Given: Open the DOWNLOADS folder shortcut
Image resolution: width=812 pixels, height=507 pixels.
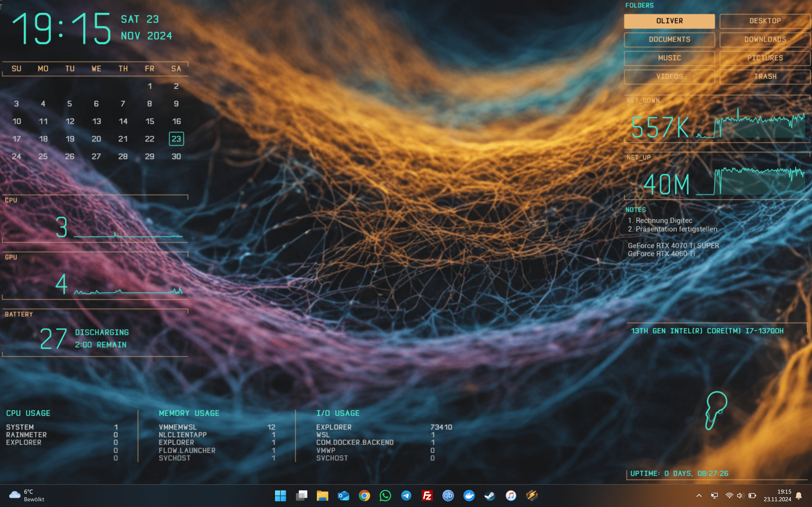Looking at the screenshot, I should (x=765, y=39).
